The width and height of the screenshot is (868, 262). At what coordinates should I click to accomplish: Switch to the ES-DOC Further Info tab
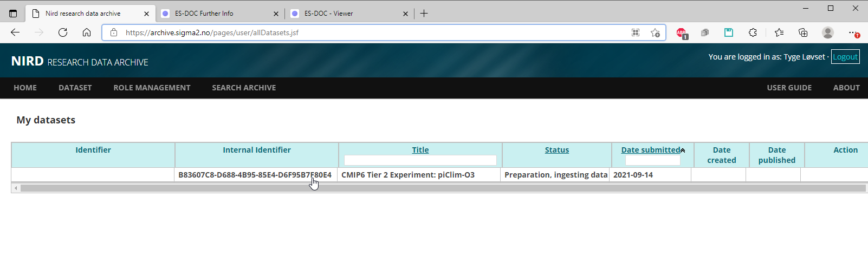[x=211, y=14]
